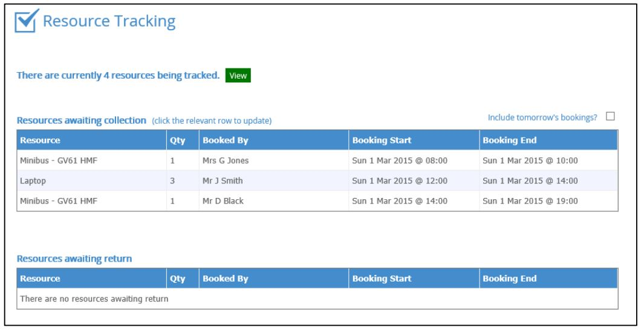Click the Include tomorrow's bookings? label
The width and height of the screenshot is (644, 330).
[542, 117]
